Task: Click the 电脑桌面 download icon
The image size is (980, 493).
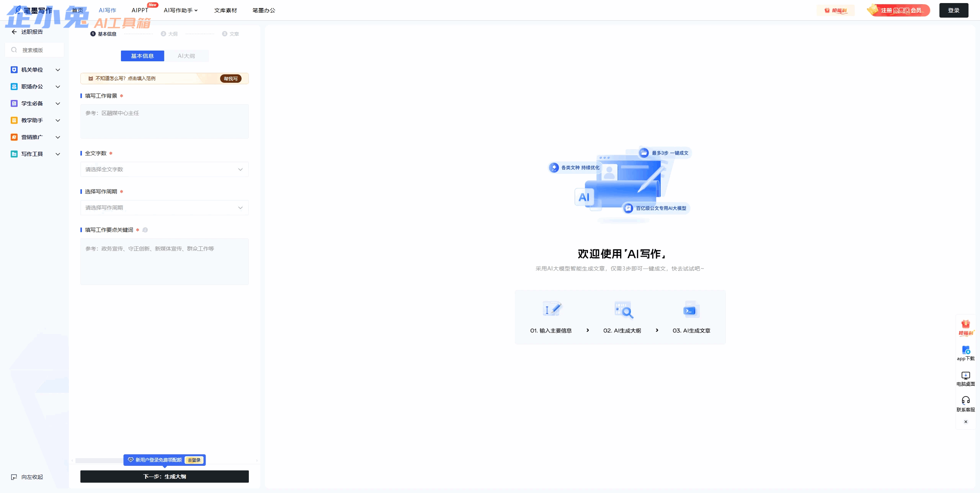Action: click(966, 375)
